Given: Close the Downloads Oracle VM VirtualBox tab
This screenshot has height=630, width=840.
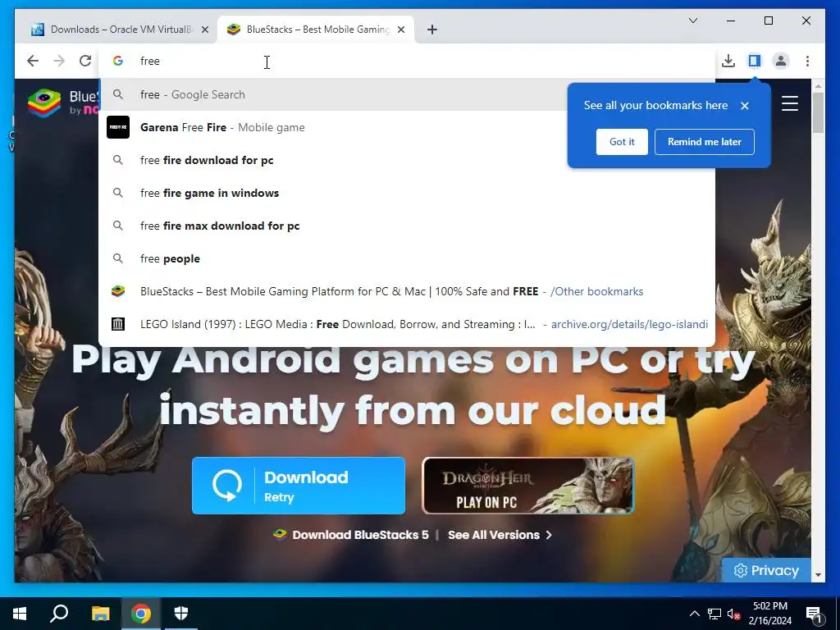Looking at the screenshot, I should click(204, 30).
